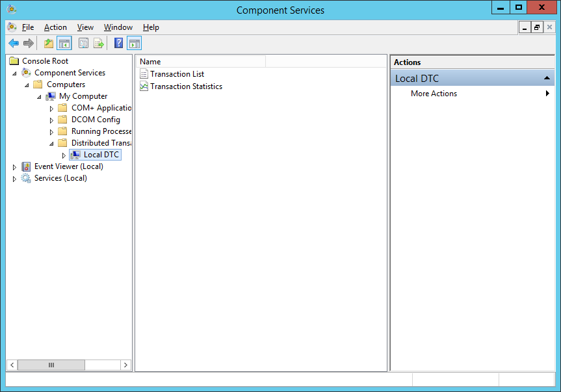The width and height of the screenshot is (561, 392).
Task: Click the tree pane horizontal scrollbar right arrow
Action: (125, 365)
